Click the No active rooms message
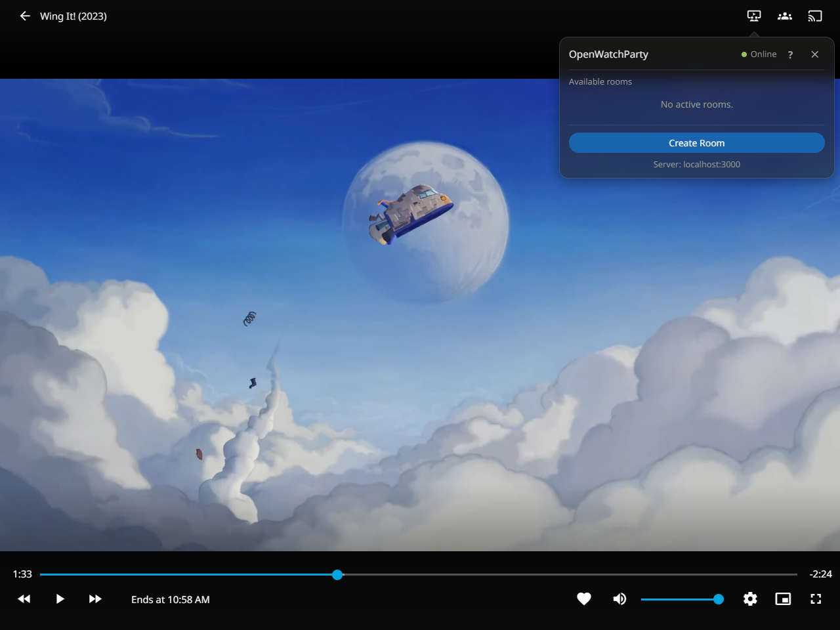Screen dimensions: 840x630 (x=697, y=104)
